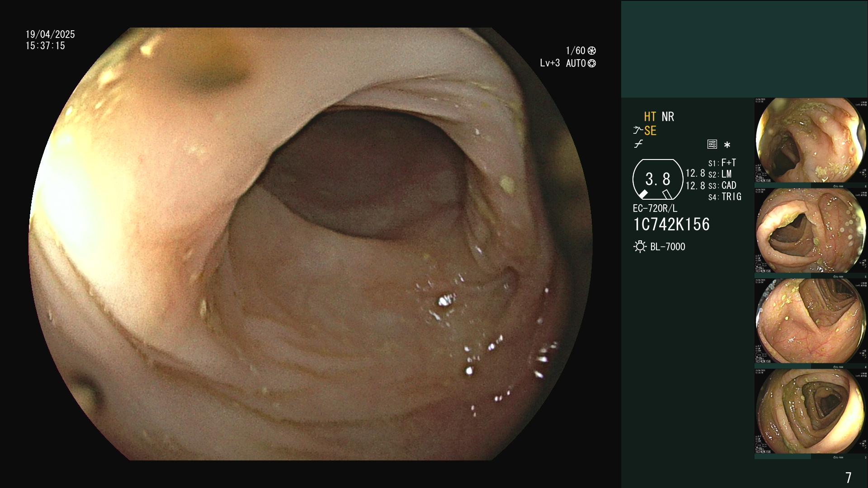This screenshot has width=868, height=488.
Task: Click the lower 12.8 value beside S3
Action: (x=695, y=186)
